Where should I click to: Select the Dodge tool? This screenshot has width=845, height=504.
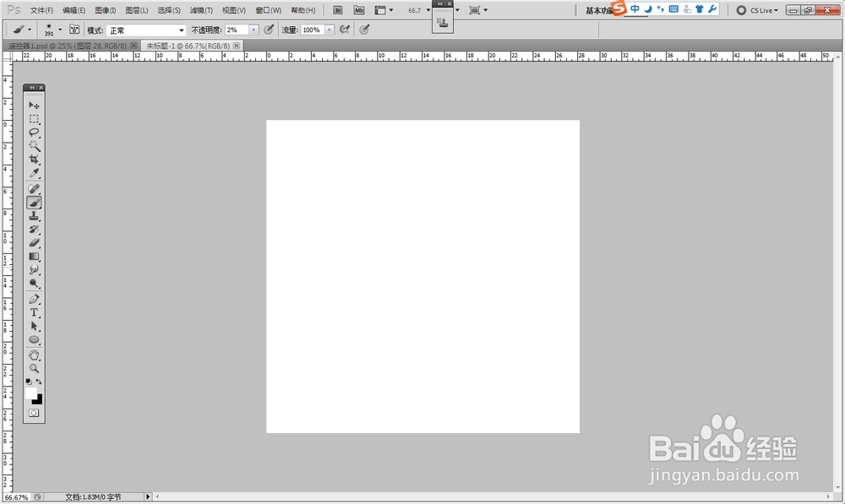[34, 283]
